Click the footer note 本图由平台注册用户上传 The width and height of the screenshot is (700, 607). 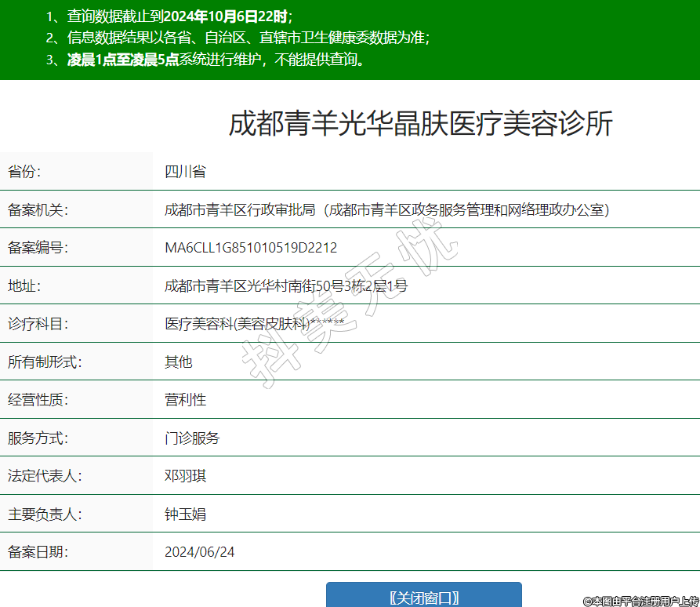coord(640,600)
